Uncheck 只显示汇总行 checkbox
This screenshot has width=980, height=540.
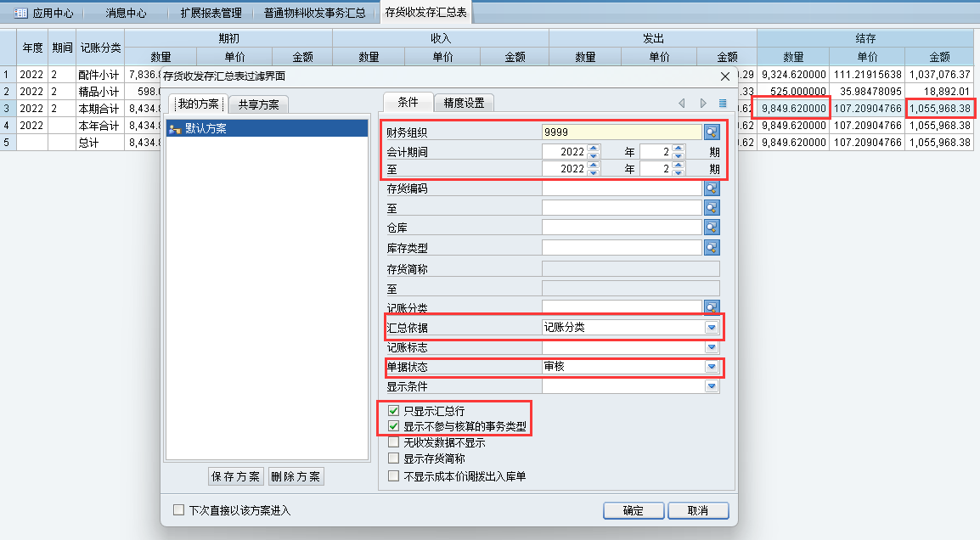(393, 411)
